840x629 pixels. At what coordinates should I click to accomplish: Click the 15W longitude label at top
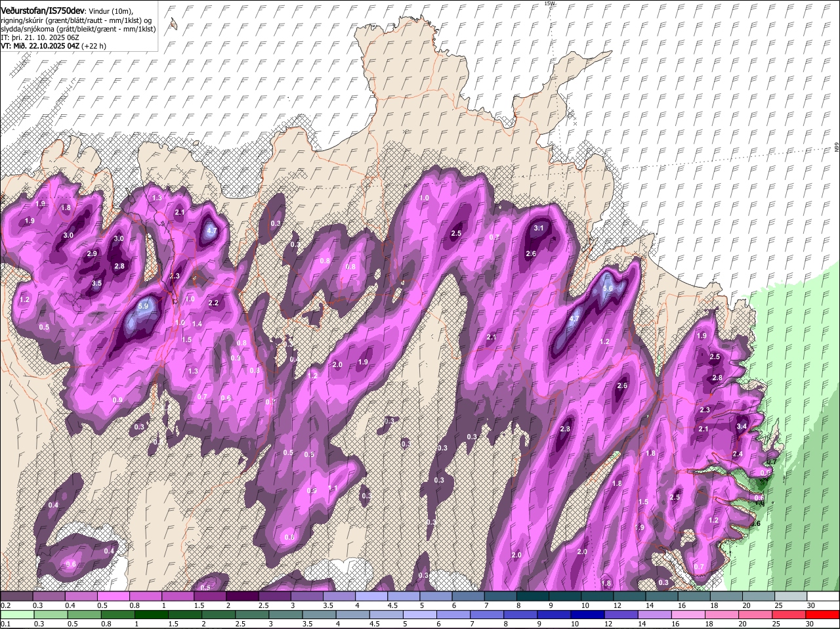click(x=550, y=3)
